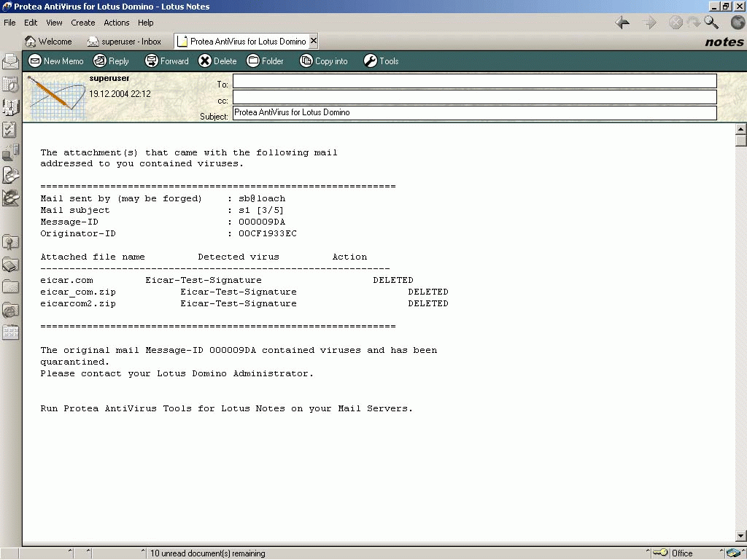Switch to the Welcome tab
This screenshot has height=560, width=747.
pos(48,42)
